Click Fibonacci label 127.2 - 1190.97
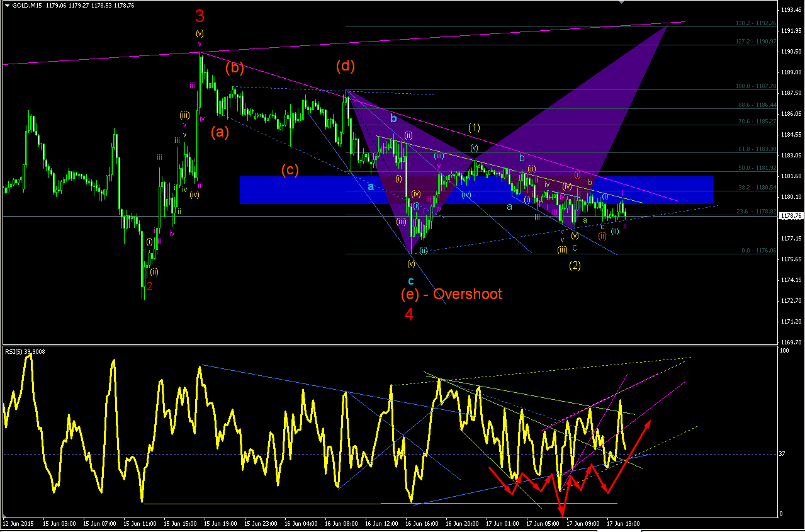Screen dimensions: 805x532 [x=756, y=41]
